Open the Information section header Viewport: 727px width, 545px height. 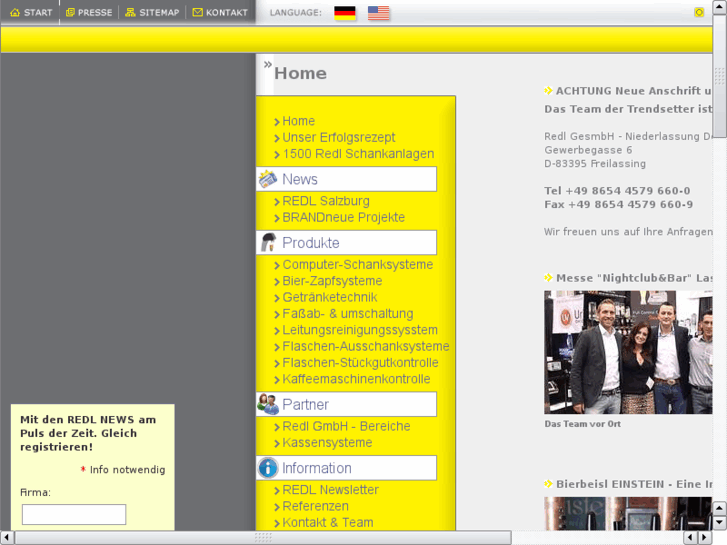coord(346,468)
